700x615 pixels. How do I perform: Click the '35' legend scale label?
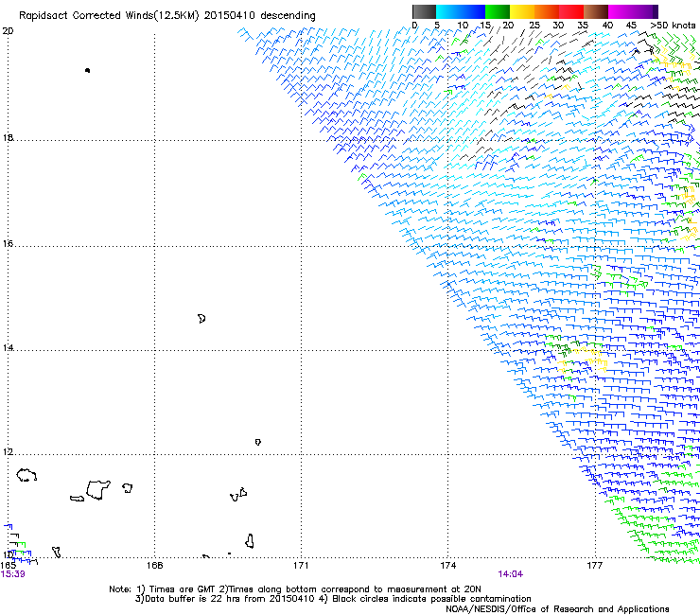[583, 26]
